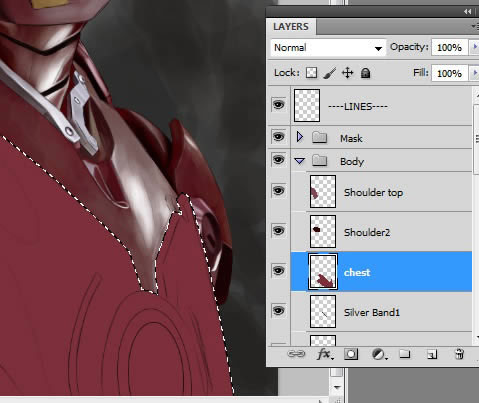Select the Shoulder top layer thumbnail
Screen dimensions: 479x403
tap(323, 192)
